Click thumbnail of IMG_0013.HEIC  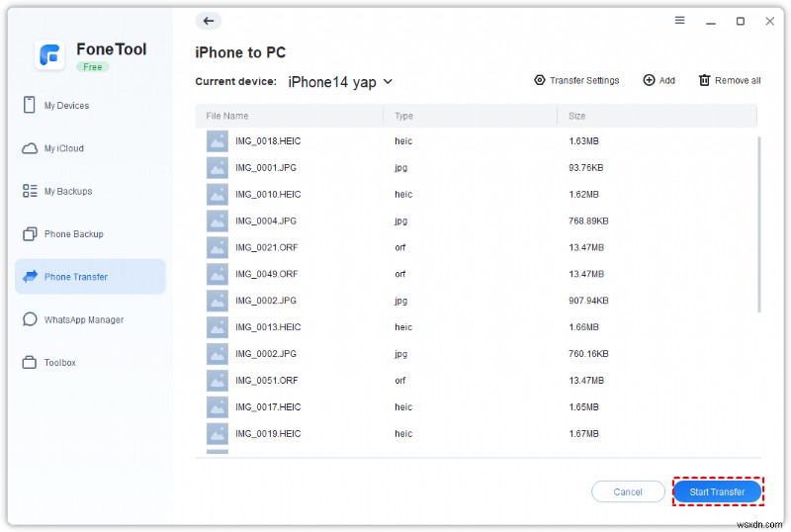[218, 327]
